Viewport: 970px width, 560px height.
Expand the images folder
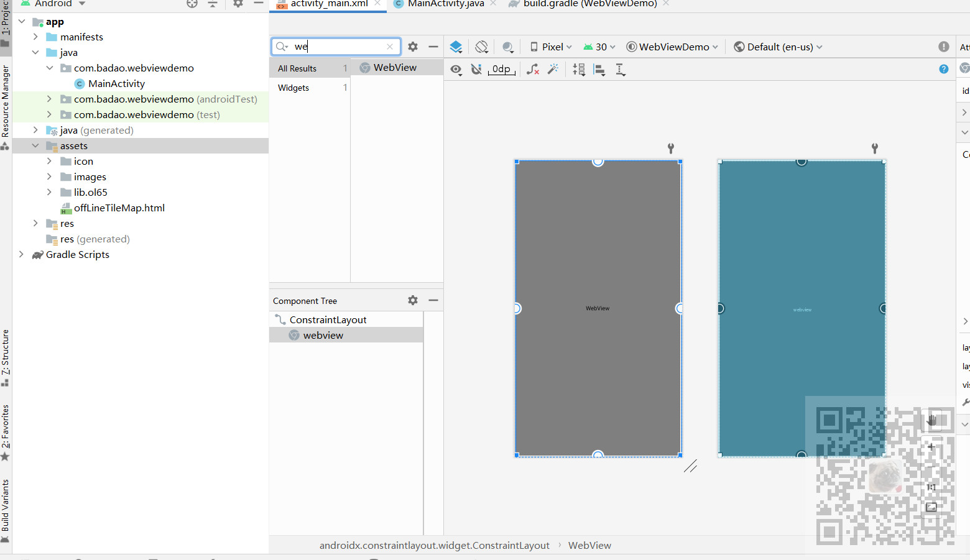point(49,177)
